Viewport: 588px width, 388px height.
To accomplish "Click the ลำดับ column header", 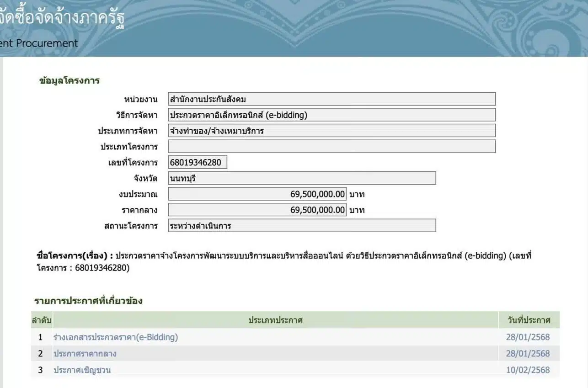I will [x=41, y=320].
